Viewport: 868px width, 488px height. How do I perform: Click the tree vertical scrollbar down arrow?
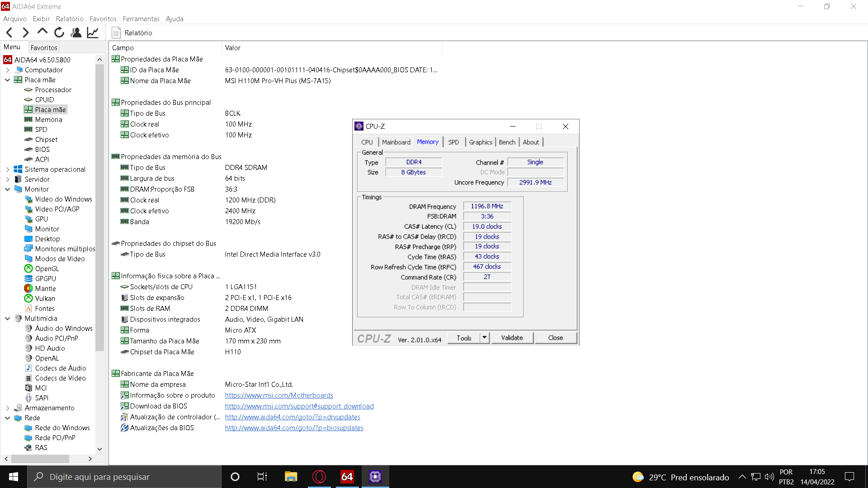tap(100, 449)
